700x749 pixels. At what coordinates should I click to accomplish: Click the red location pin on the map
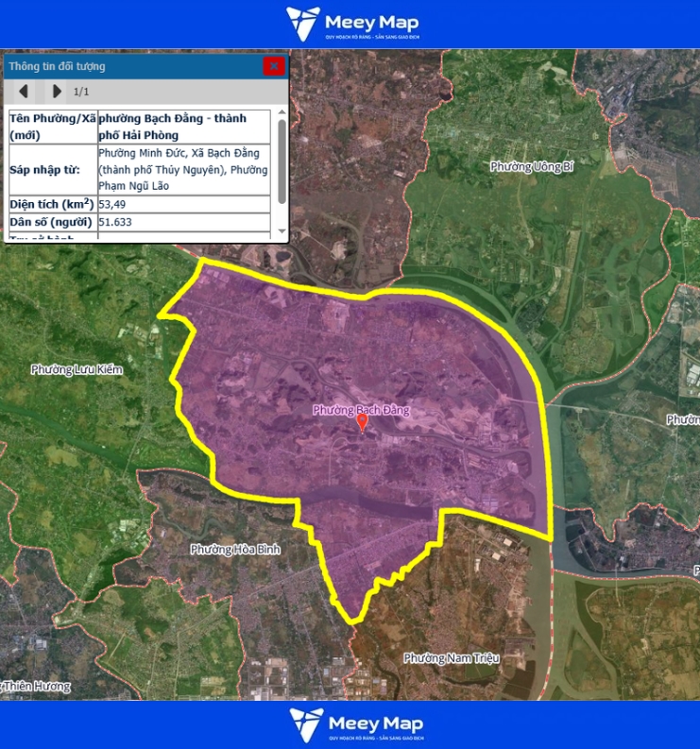click(362, 422)
